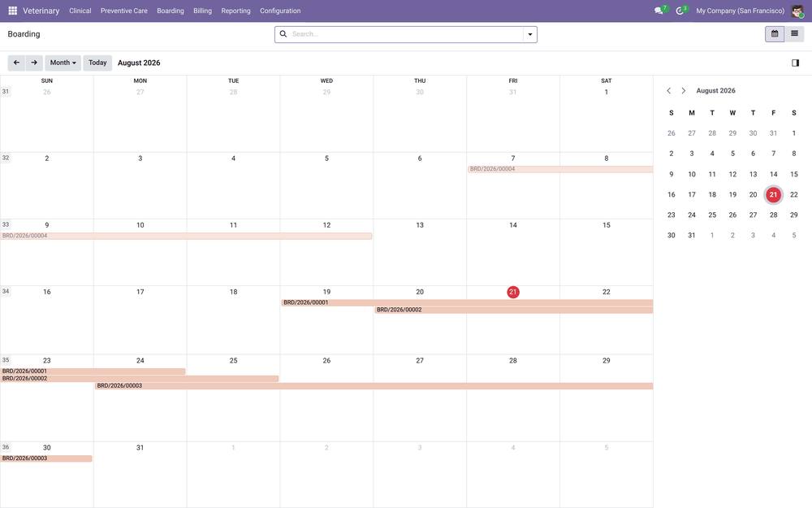Open the apps grid home menu
Image resolution: width=812 pixels, height=508 pixels.
click(x=12, y=11)
